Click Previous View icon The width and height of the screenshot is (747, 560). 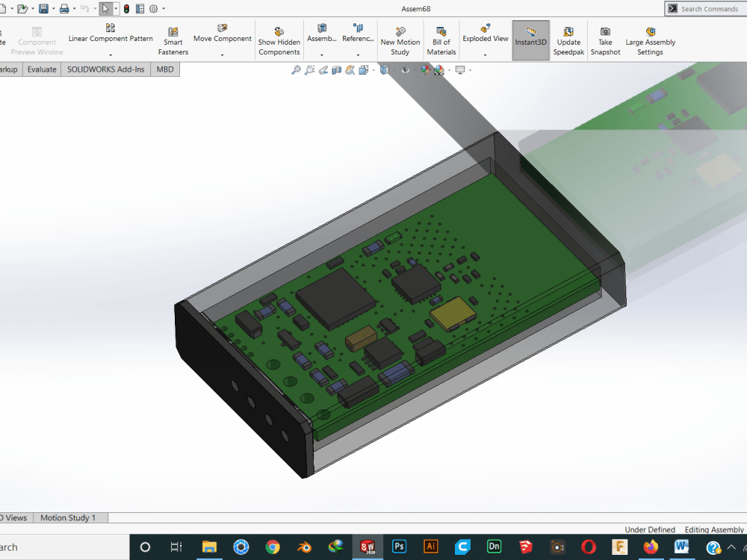323,70
